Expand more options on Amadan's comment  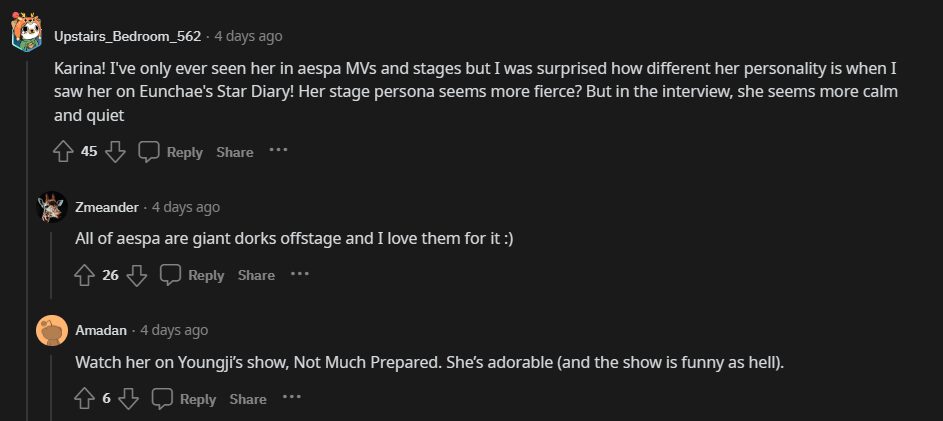(x=291, y=398)
